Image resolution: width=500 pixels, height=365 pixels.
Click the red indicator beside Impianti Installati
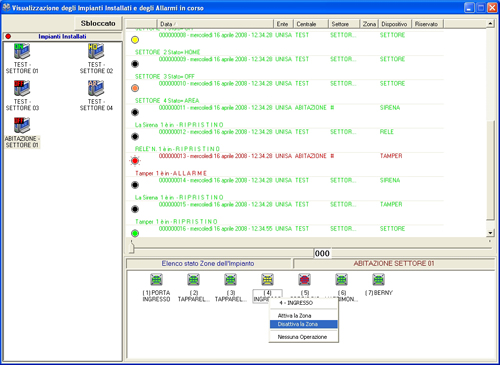click(x=8, y=36)
